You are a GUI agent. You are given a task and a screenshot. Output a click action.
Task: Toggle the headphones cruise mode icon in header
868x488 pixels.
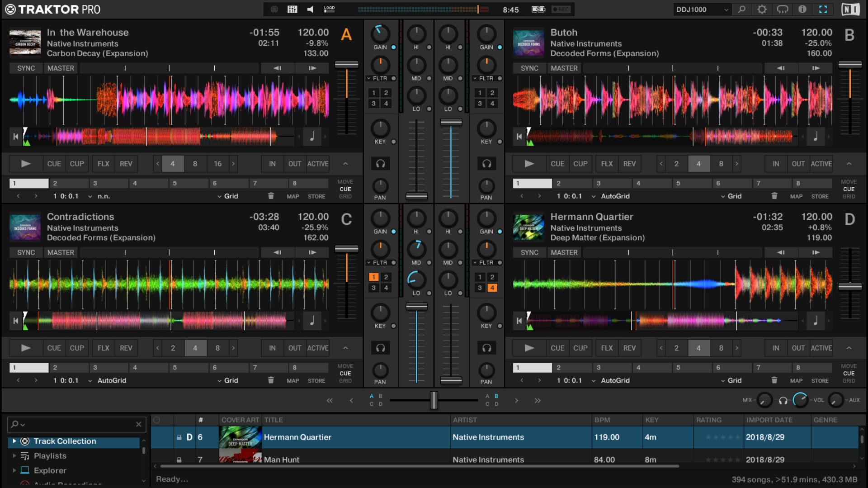(783, 9)
